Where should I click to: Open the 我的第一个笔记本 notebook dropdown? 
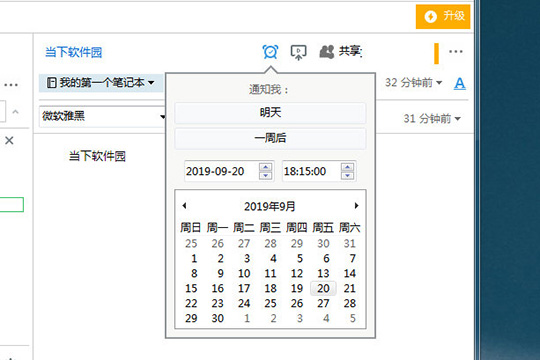point(101,83)
